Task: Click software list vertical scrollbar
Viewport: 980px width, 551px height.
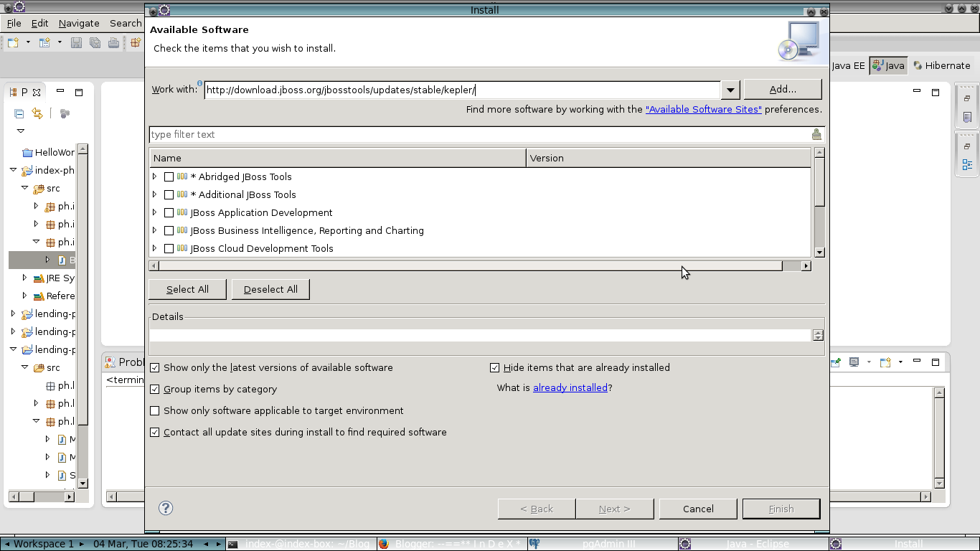Action: tap(819, 202)
